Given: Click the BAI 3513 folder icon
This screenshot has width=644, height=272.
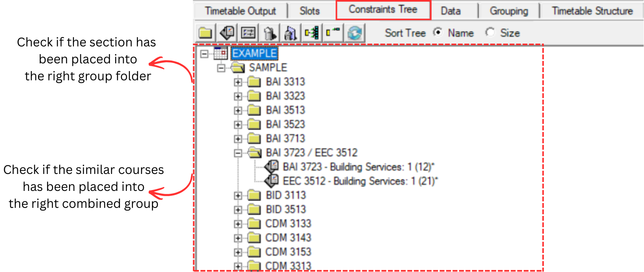Looking at the screenshot, I should (254, 110).
